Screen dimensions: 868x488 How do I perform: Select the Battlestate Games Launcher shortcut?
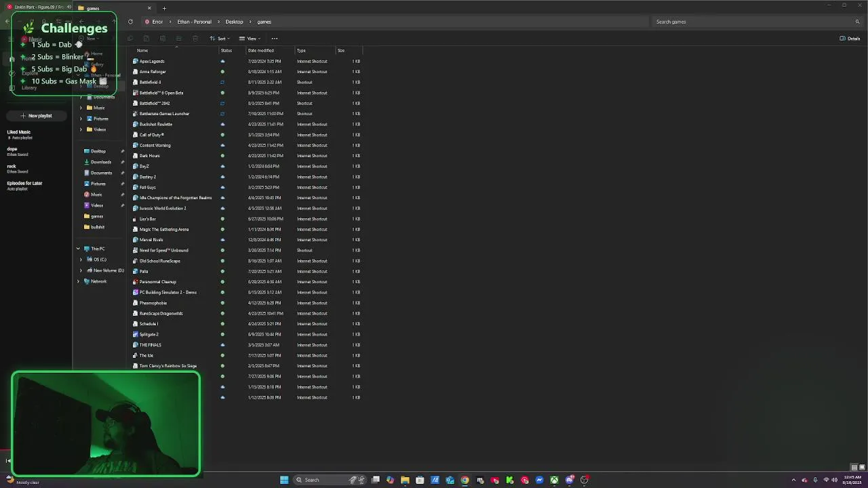coord(164,114)
